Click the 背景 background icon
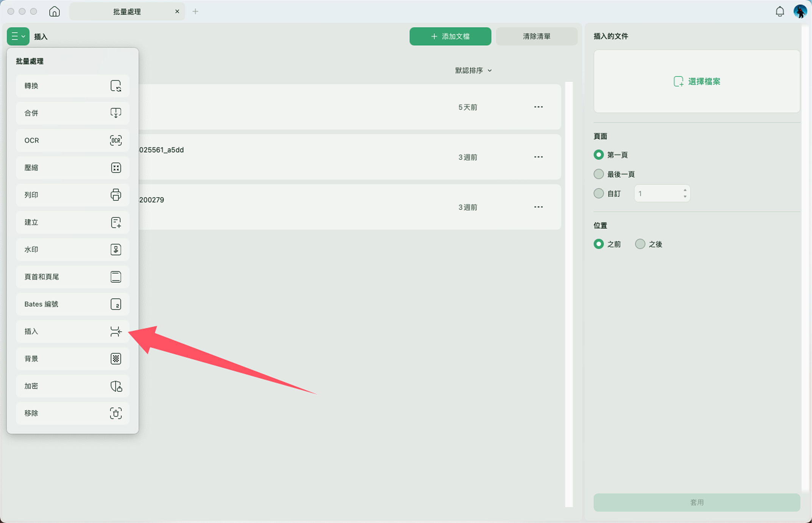 [116, 359]
